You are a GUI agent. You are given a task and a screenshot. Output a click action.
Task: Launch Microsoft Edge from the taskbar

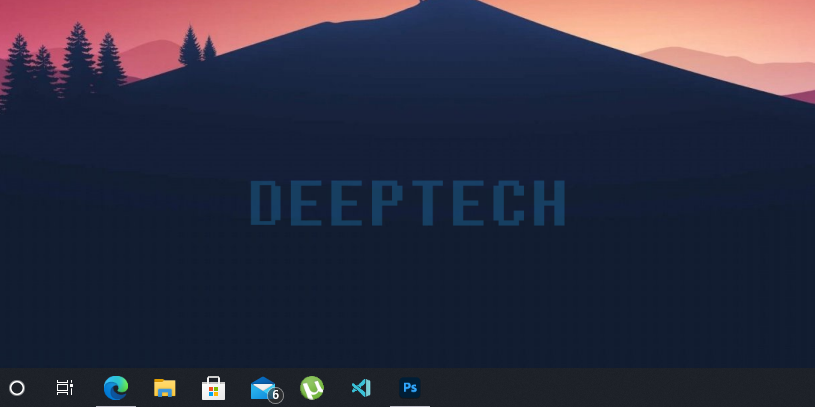[x=116, y=388]
